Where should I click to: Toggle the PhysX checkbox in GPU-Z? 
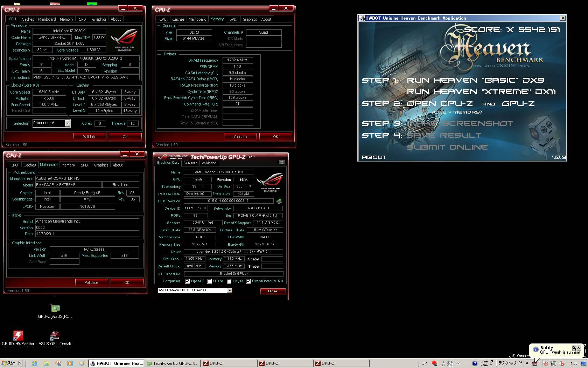pyautogui.click(x=229, y=281)
